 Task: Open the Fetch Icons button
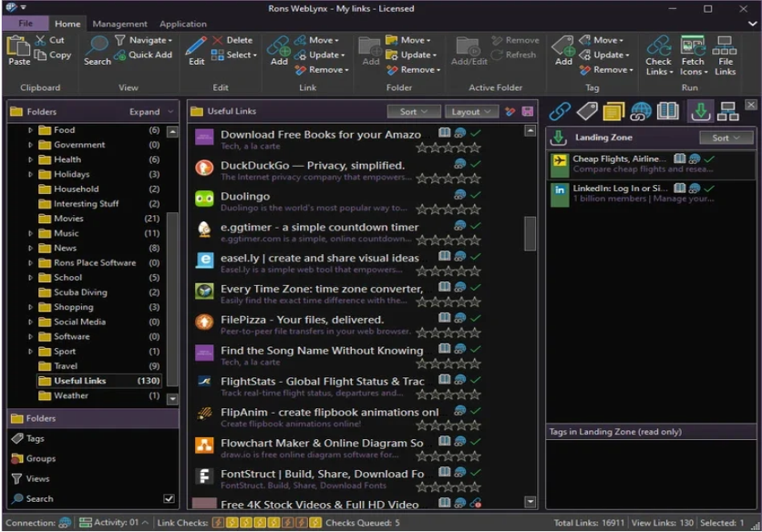tap(693, 56)
